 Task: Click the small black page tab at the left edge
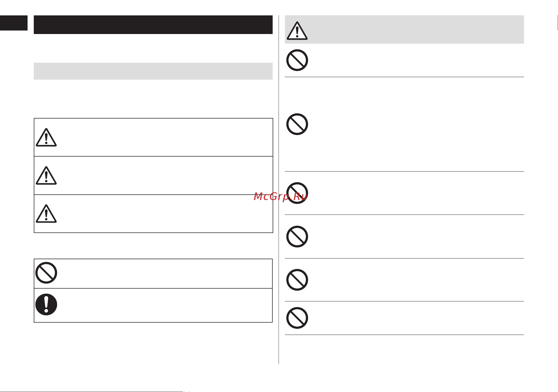tap(14, 23)
